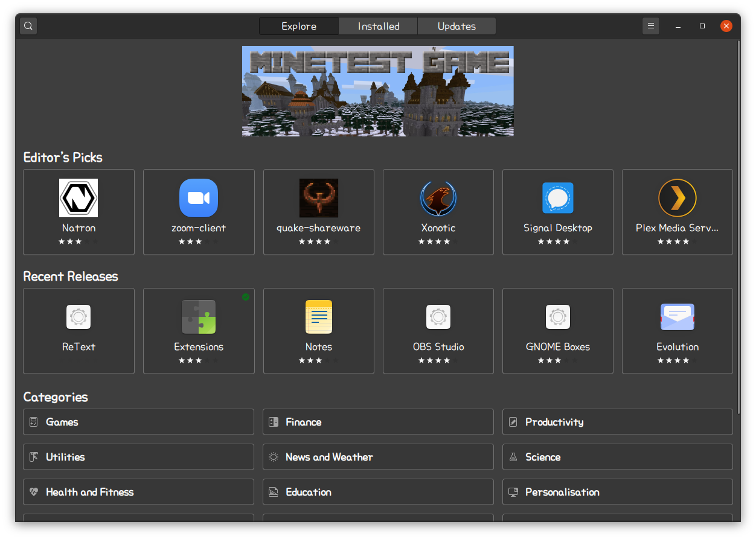Open the Xonotic app label
The image size is (756, 539).
click(438, 228)
